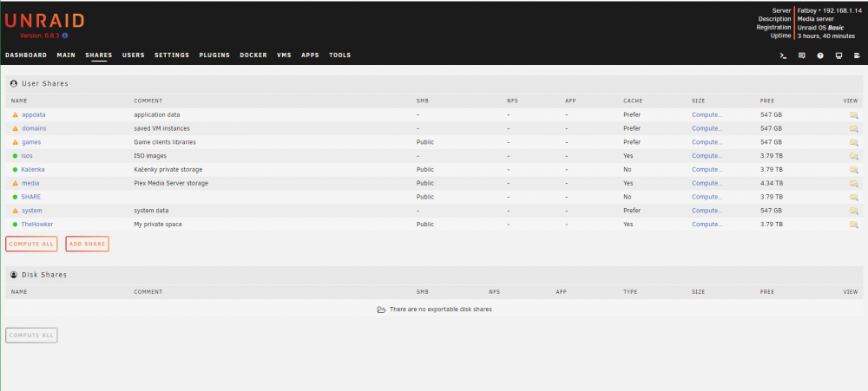Click the green status dot beside TheHowker
Viewport: 868px width, 391px height.
coord(15,225)
